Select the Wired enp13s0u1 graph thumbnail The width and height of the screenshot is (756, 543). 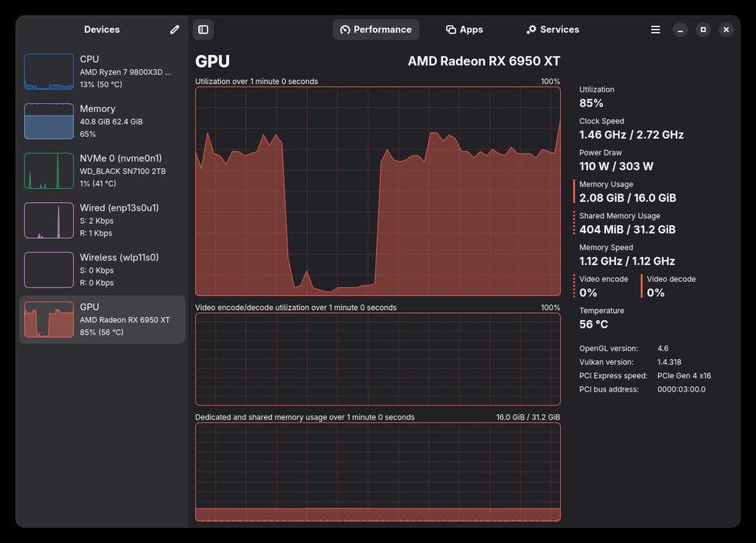tap(49, 221)
